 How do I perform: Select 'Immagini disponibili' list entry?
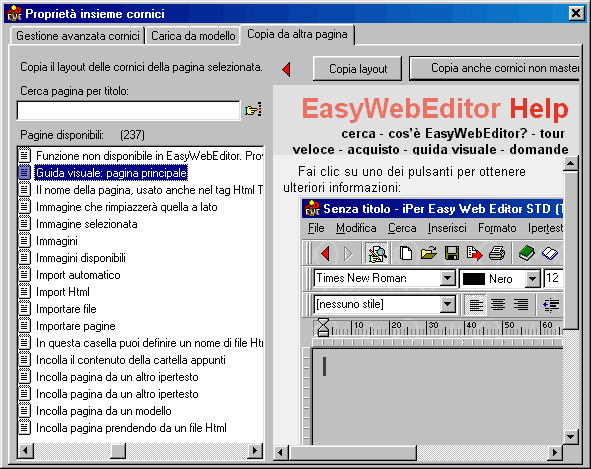(81, 258)
